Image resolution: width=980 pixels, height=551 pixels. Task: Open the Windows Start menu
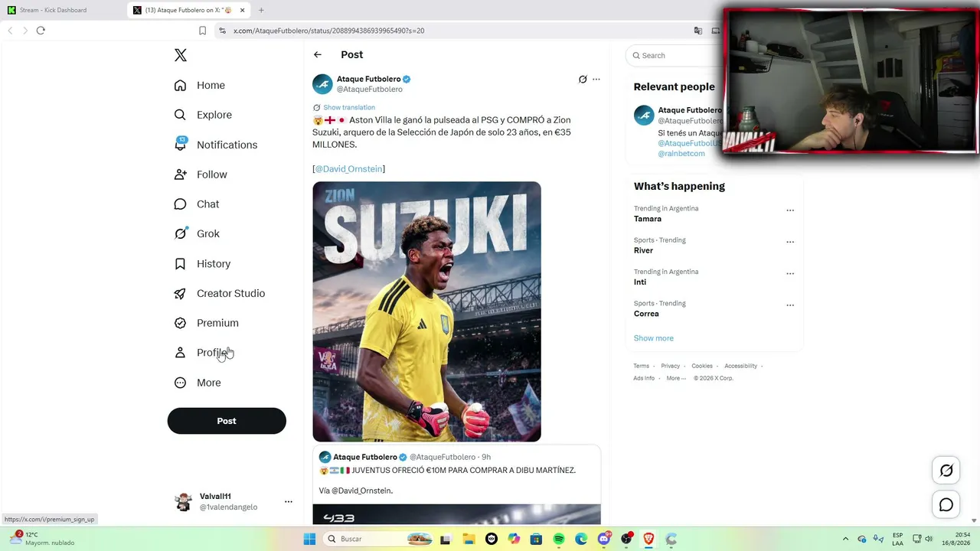coord(309,539)
